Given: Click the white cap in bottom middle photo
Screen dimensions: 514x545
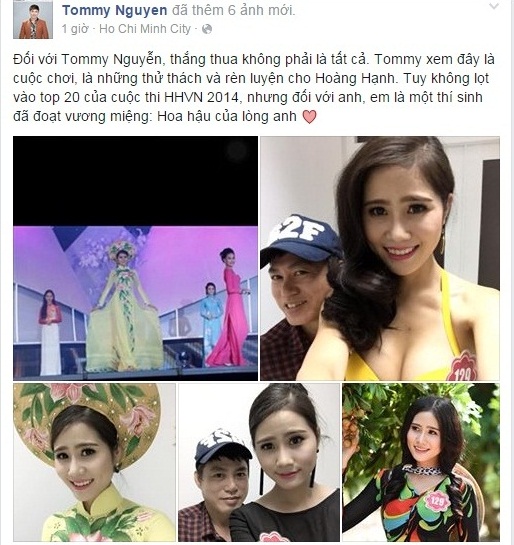Looking at the screenshot, I should 222,447.
